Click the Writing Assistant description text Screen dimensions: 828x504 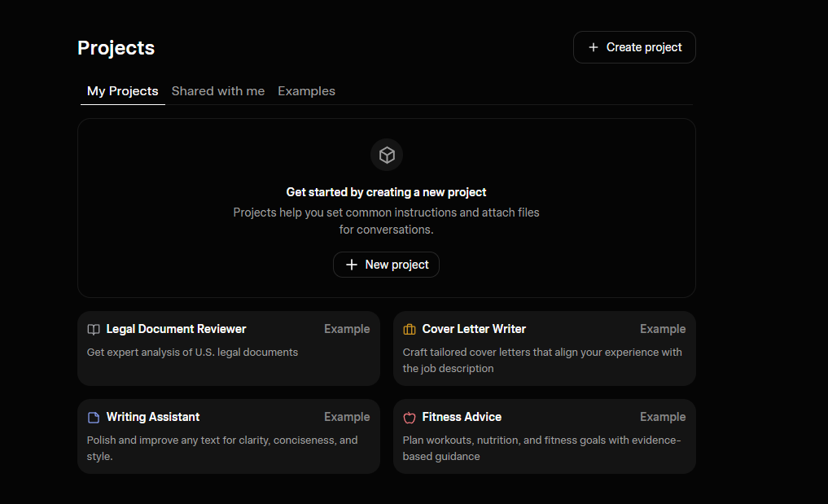pyautogui.click(x=221, y=448)
